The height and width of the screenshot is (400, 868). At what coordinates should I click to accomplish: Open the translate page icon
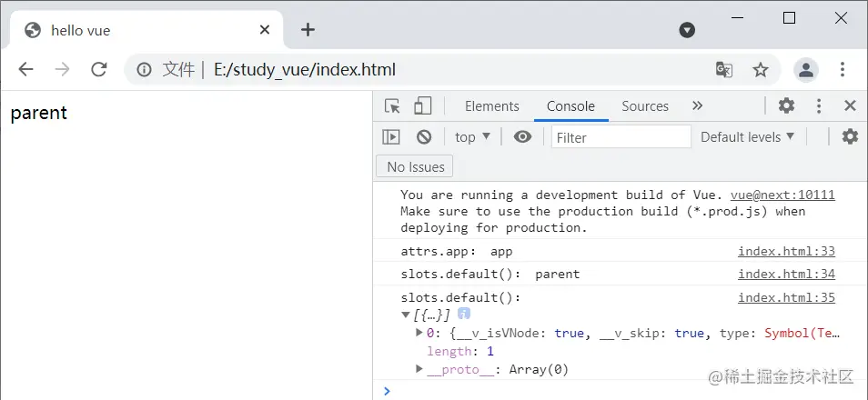(724, 70)
